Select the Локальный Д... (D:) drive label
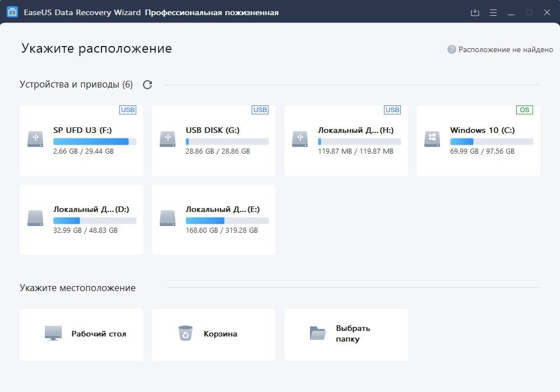This screenshot has height=392, width=560. 91,209
